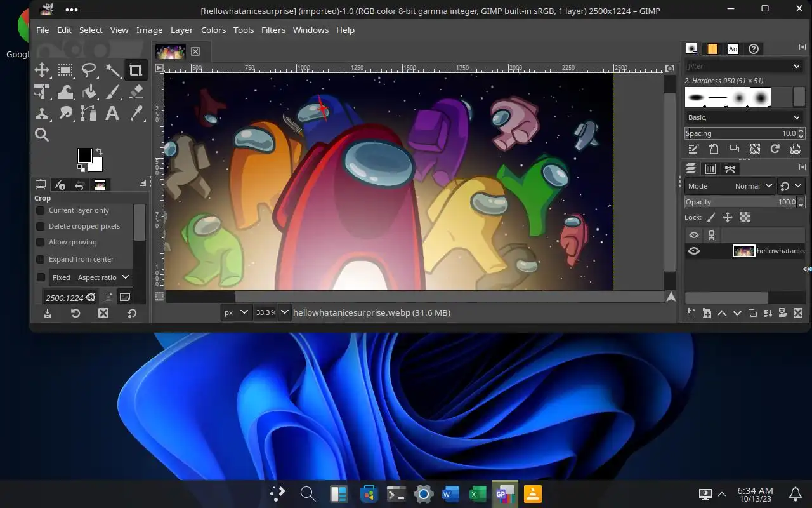
Task: Select the Bucket Fill tool
Action: point(89,91)
